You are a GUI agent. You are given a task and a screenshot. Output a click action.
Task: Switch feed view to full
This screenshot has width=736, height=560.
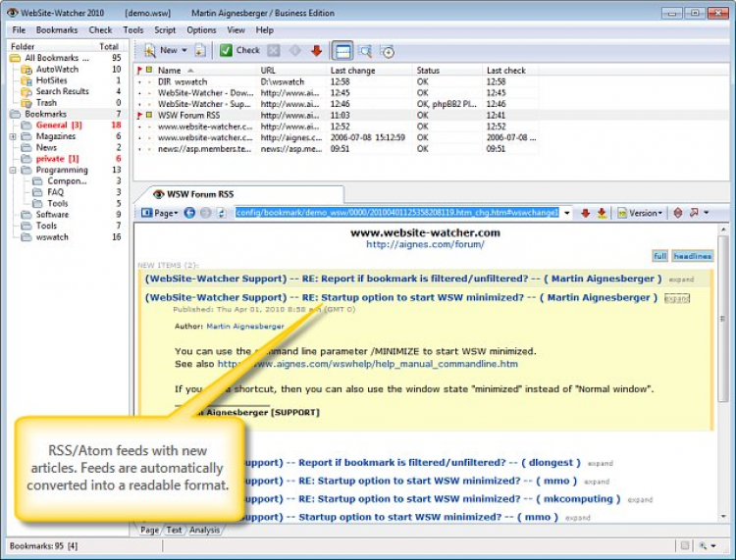click(660, 256)
